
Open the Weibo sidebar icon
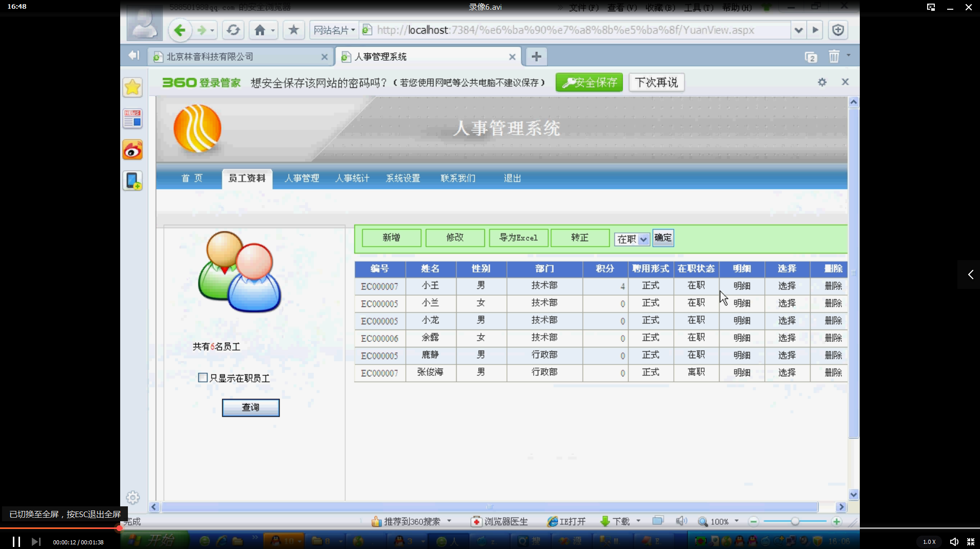133,150
